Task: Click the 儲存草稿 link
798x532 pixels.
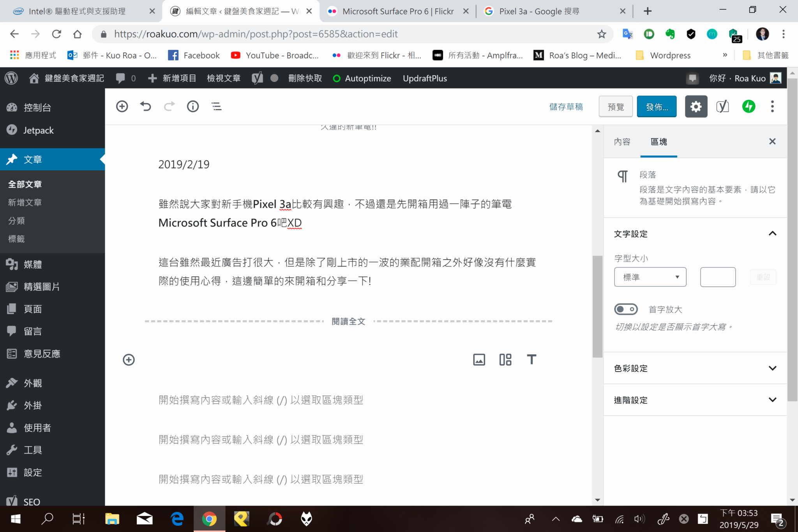Action: [x=566, y=106]
